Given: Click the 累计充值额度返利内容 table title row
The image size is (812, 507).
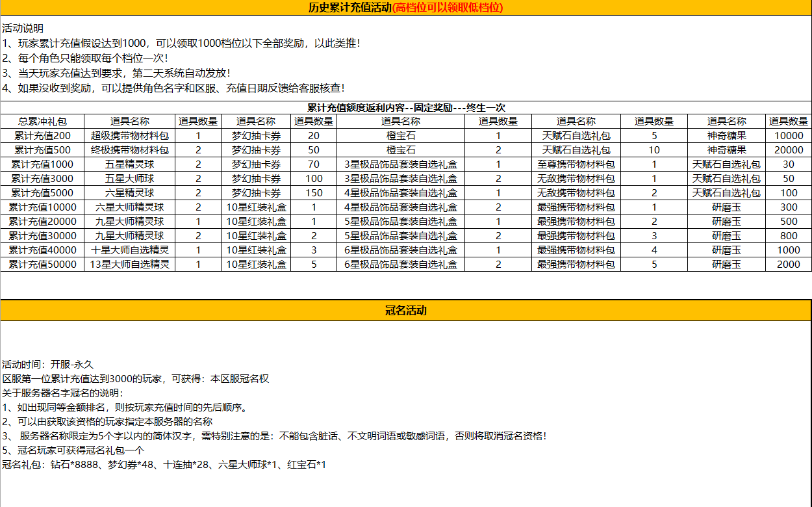Looking at the screenshot, I should (405, 107).
